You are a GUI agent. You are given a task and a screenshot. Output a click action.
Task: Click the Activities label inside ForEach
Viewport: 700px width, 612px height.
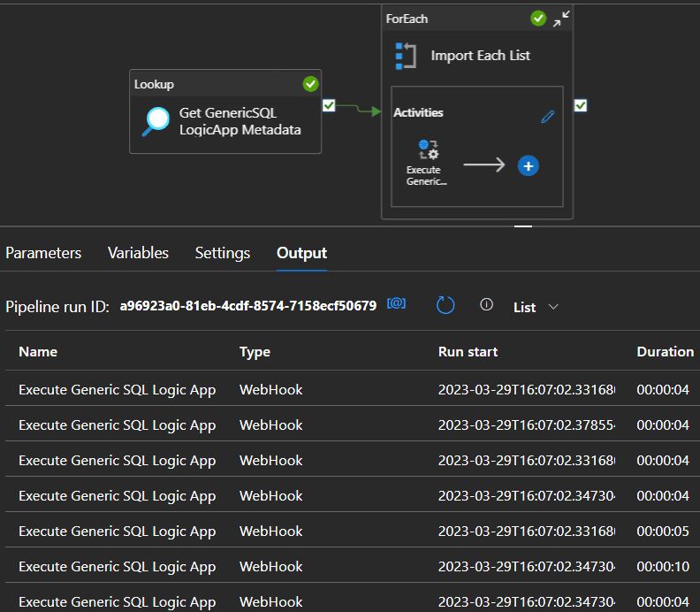(x=418, y=112)
